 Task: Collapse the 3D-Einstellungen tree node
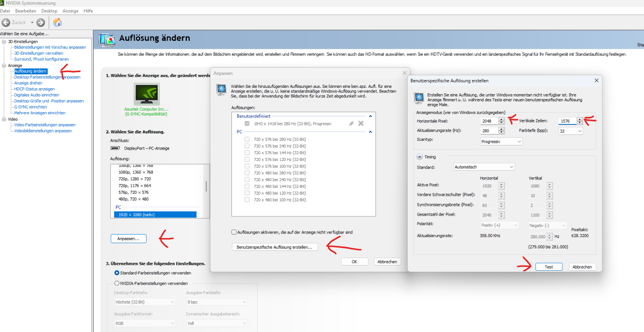(x=4, y=42)
